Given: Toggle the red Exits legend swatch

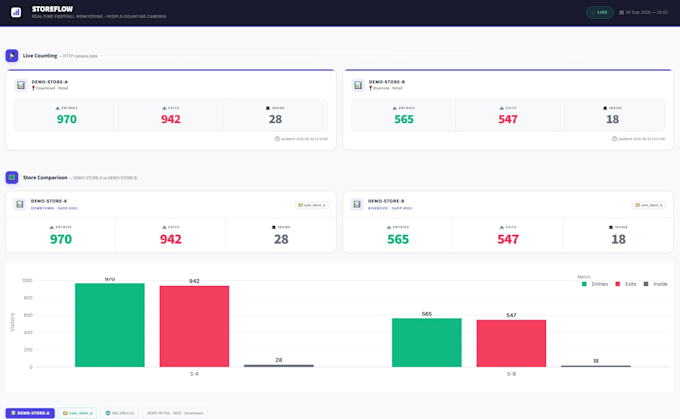Looking at the screenshot, I should tap(618, 284).
